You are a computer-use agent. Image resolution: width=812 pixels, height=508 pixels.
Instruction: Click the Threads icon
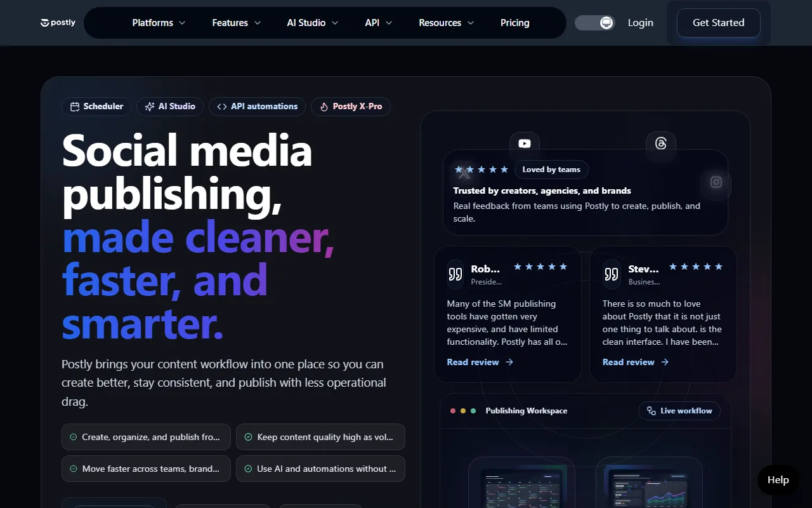pos(660,144)
